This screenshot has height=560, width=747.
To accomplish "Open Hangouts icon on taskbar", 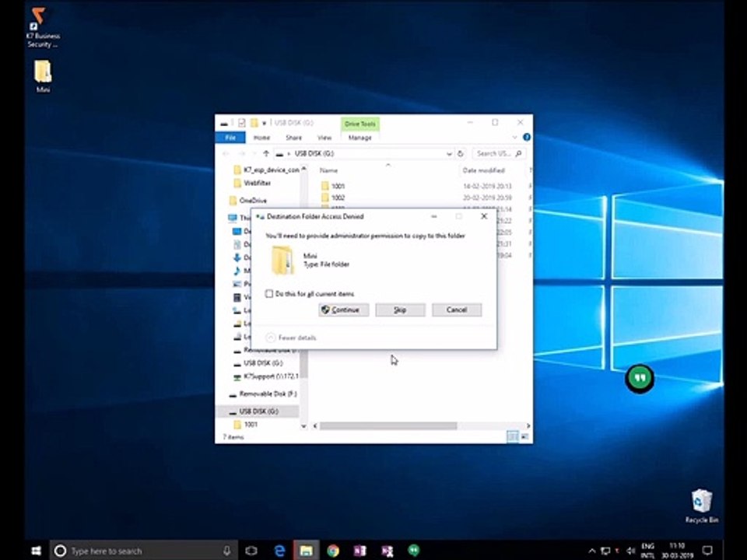I will point(413,551).
